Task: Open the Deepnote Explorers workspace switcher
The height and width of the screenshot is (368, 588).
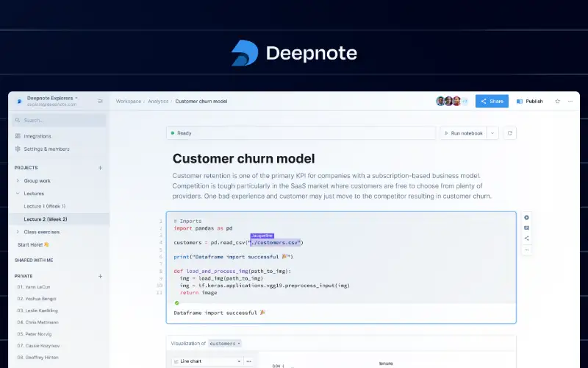Action: (52, 98)
